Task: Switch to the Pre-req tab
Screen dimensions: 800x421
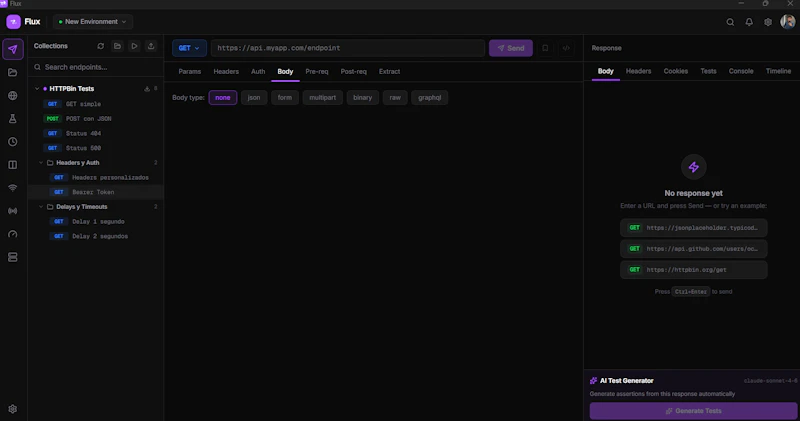Action: (317, 71)
